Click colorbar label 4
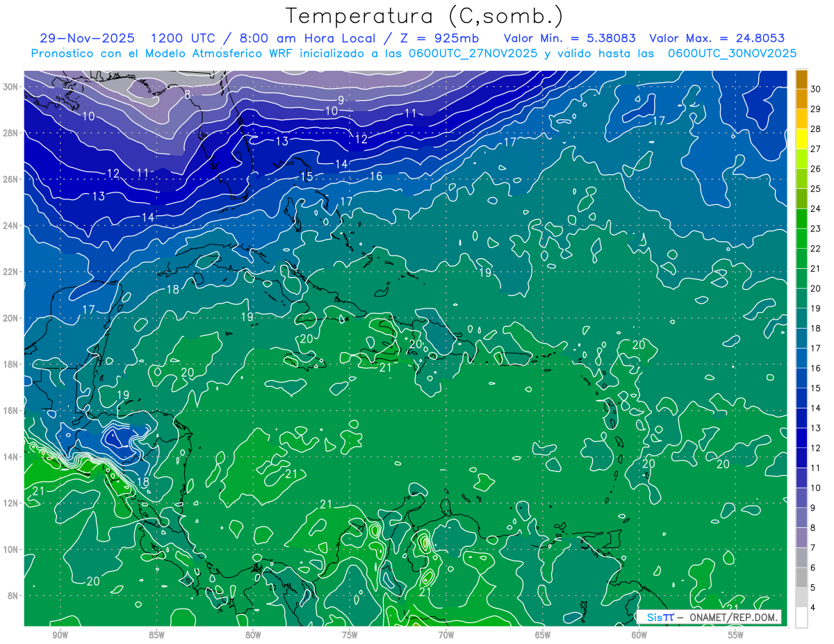Image resolution: width=834 pixels, height=644 pixels. [x=813, y=608]
